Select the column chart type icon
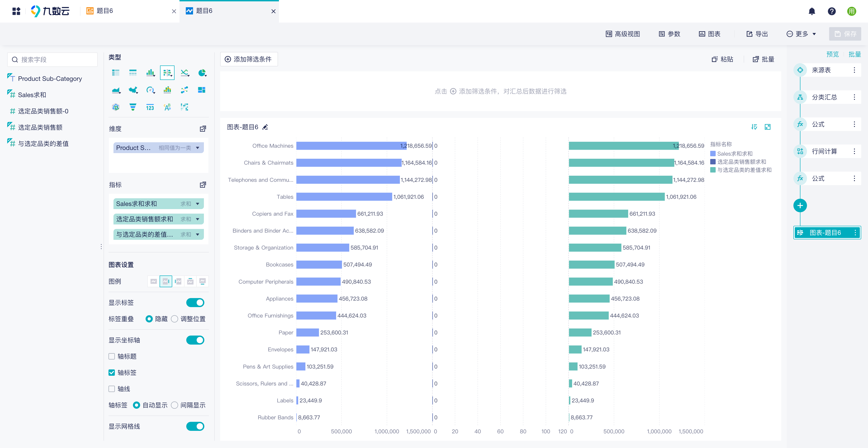 (x=150, y=73)
